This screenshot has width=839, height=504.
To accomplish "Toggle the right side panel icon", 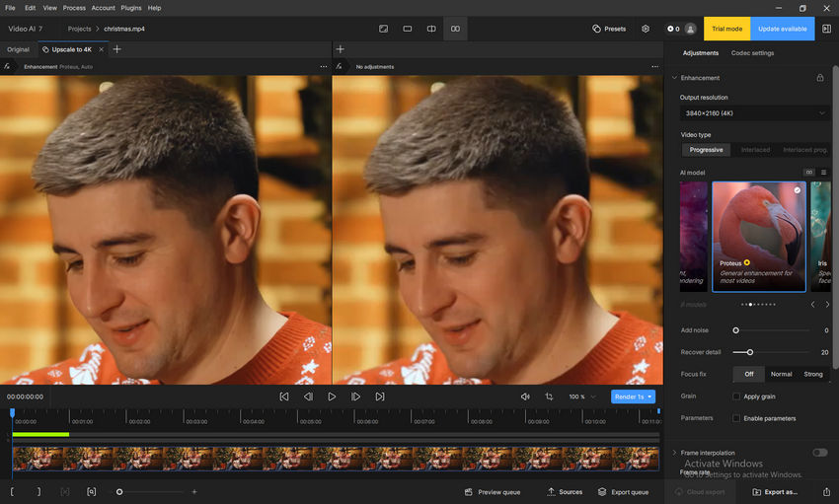I will pos(827,29).
